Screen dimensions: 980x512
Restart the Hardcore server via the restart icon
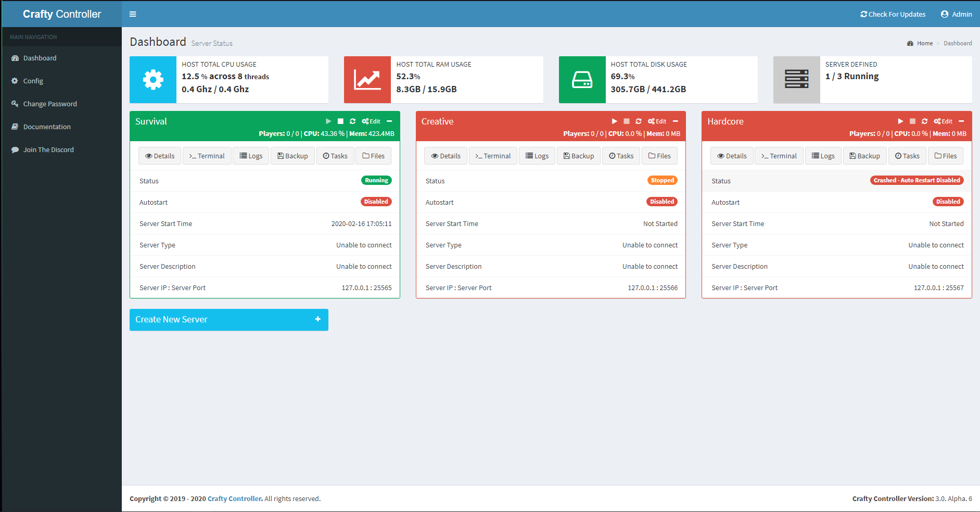924,121
